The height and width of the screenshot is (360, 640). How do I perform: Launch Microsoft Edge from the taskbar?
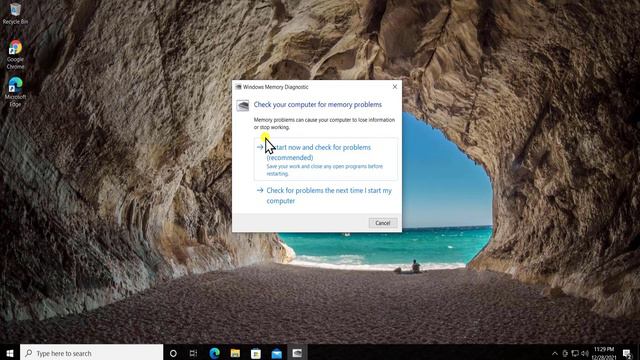coord(214,353)
